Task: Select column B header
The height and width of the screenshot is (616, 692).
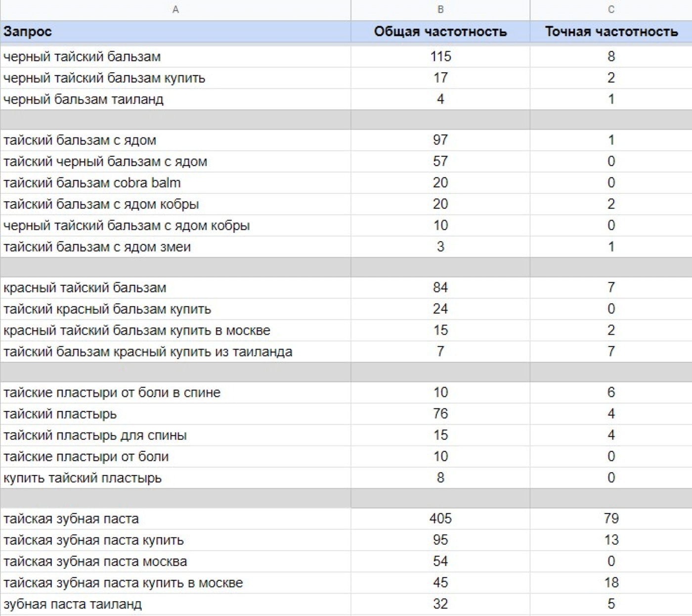Action: click(x=440, y=9)
